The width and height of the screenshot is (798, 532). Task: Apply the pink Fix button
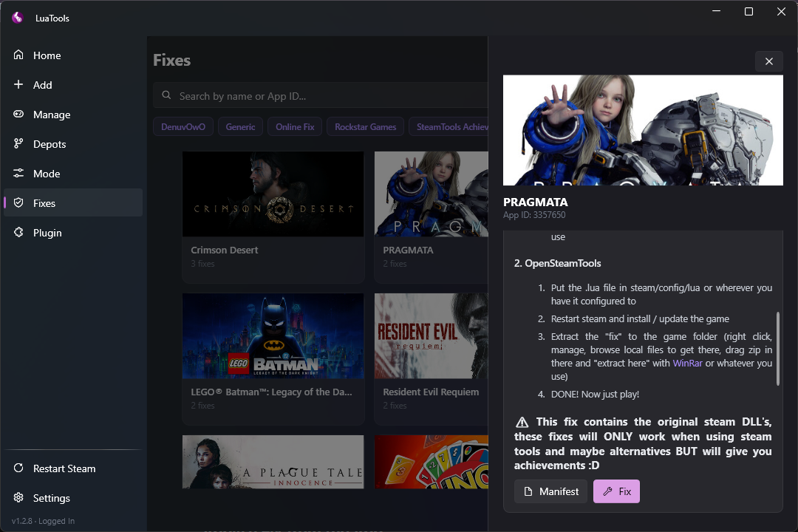616,491
